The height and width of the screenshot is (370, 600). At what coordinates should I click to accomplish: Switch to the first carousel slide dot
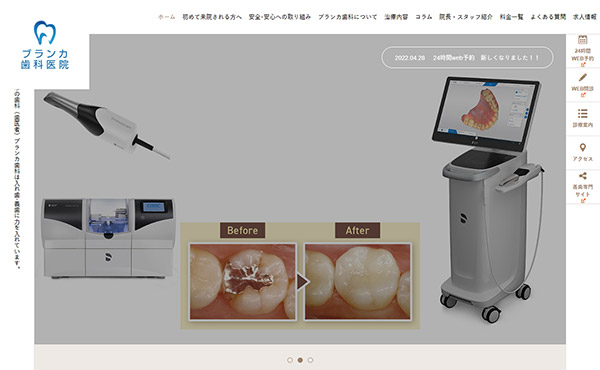coord(290,360)
